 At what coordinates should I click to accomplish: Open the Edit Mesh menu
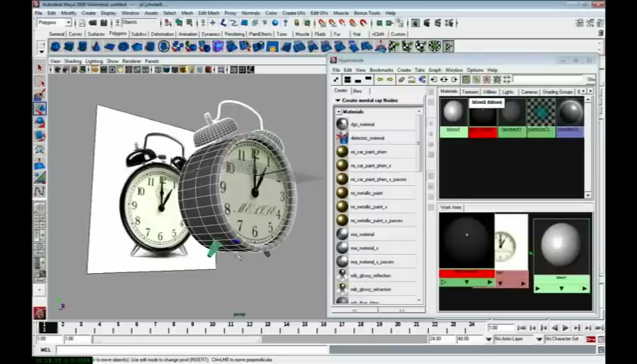(x=209, y=13)
